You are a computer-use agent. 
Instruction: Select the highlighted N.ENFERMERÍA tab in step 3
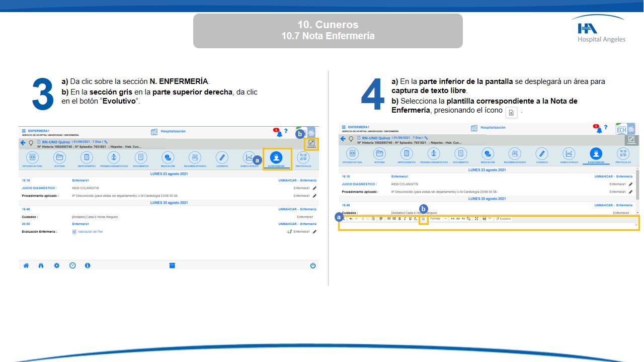pyautogui.click(x=276, y=159)
